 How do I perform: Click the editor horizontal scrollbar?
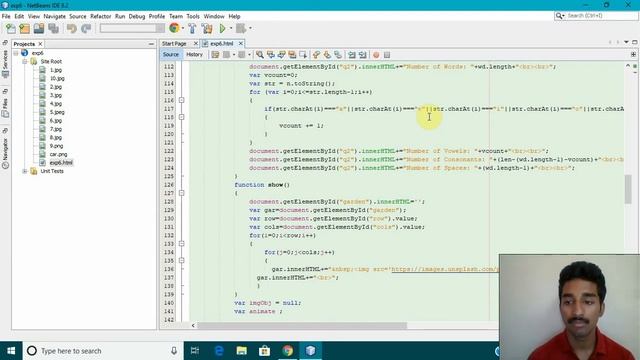[302, 325]
